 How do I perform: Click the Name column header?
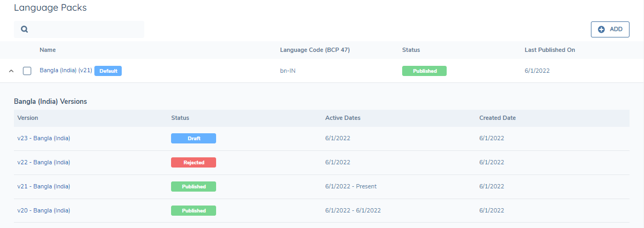48,50
